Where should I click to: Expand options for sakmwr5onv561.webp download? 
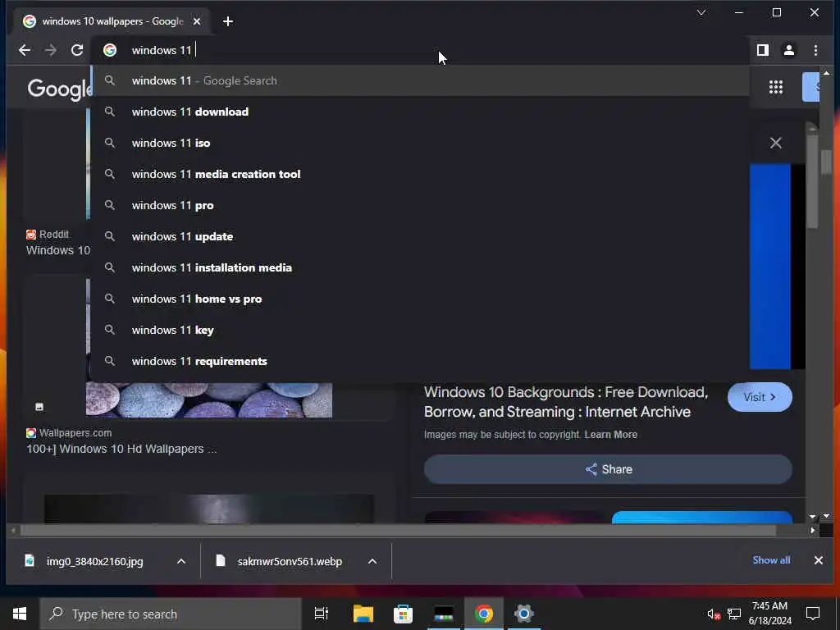372,561
